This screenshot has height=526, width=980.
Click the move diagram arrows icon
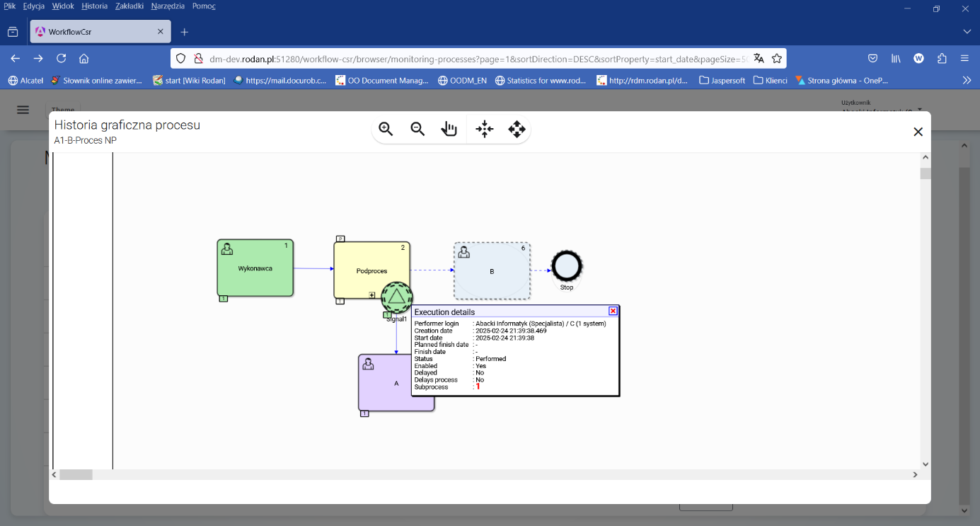[517, 129]
